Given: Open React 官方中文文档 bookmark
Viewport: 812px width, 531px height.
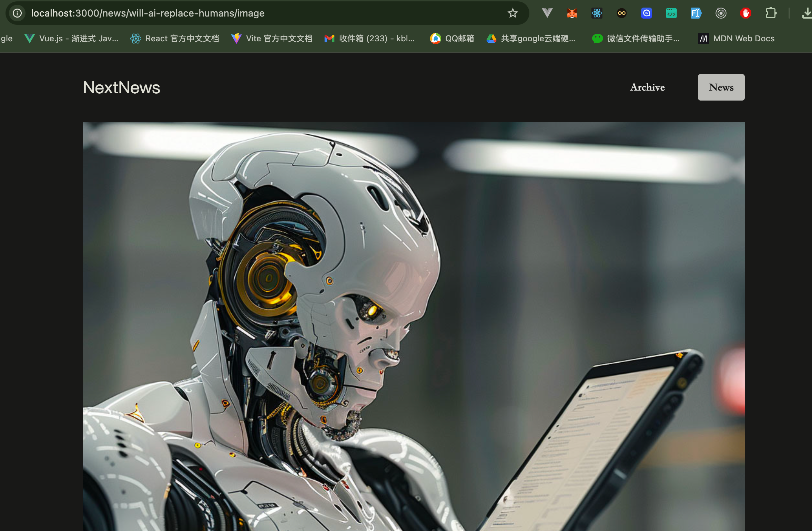Looking at the screenshot, I should [x=175, y=39].
